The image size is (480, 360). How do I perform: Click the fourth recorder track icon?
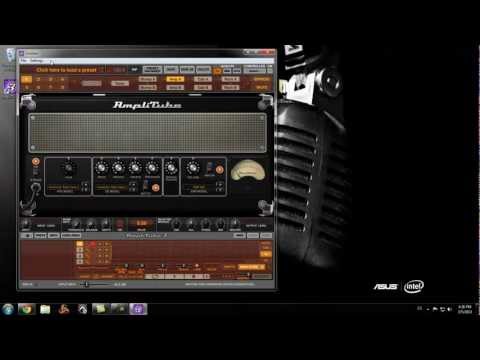pyautogui.click(x=80, y=262)
